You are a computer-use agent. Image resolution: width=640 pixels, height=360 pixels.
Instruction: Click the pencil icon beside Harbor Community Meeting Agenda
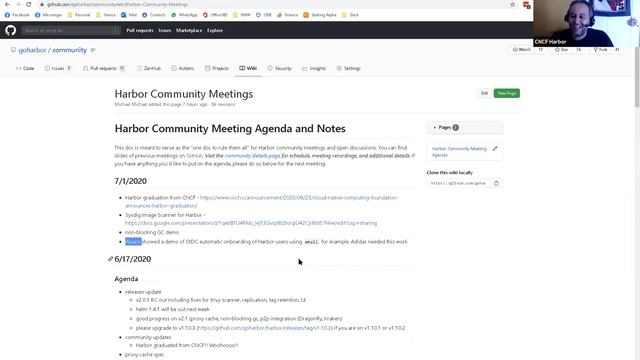point(495,149)
